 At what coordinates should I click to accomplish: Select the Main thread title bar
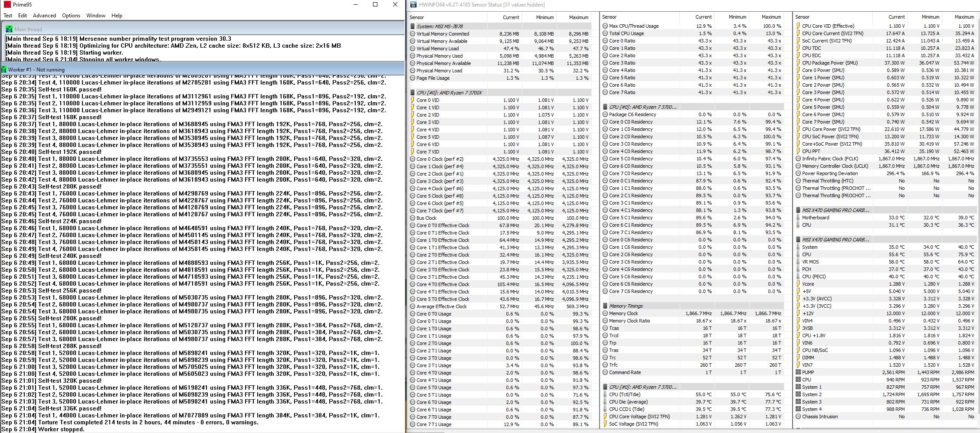(x=204, y=29)
